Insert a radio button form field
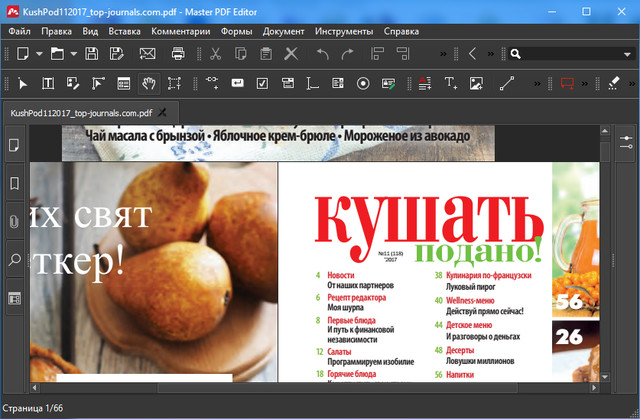 click(363, 83)
